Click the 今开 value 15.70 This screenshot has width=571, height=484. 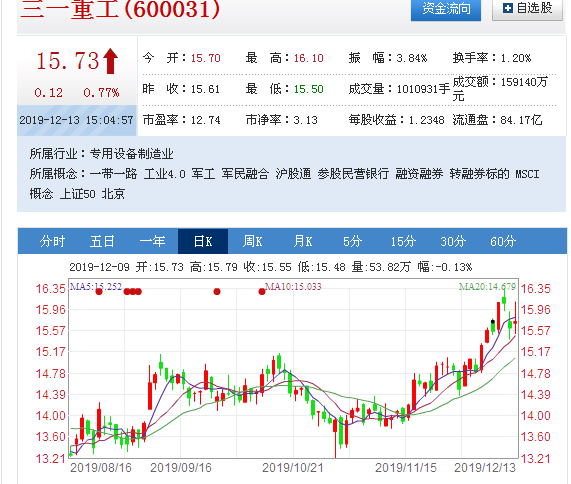coord(206,58)
